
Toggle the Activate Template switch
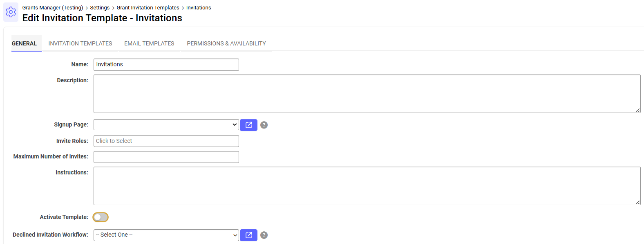pos(101,217)
